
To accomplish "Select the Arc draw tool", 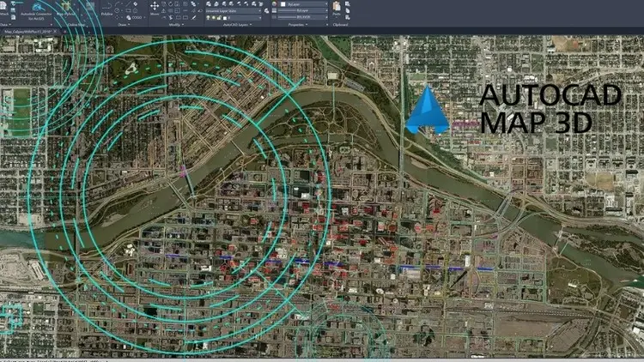I will click(x=117, y=4).
